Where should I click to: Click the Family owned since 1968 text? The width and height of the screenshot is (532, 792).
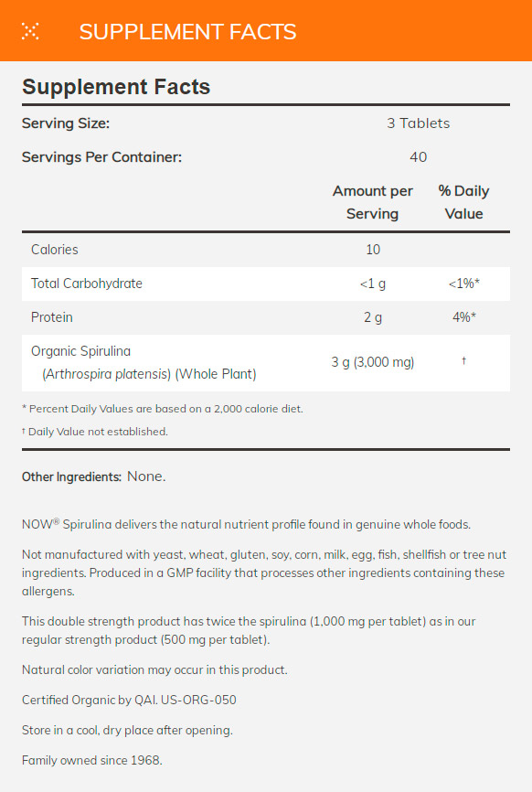click(x=91, y=760)
